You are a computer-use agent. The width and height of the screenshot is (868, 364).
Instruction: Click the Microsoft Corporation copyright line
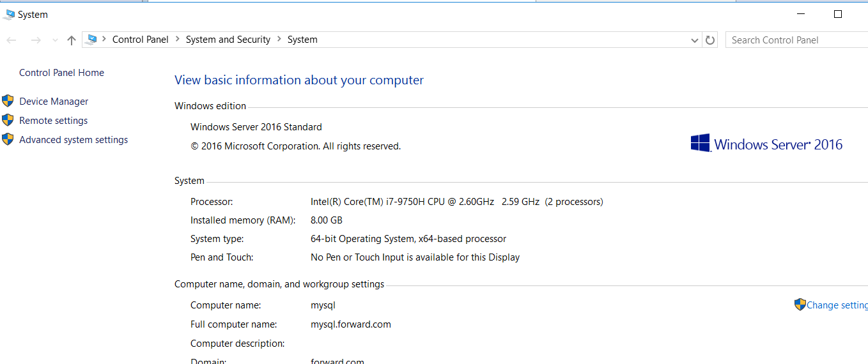pos(296,146)
